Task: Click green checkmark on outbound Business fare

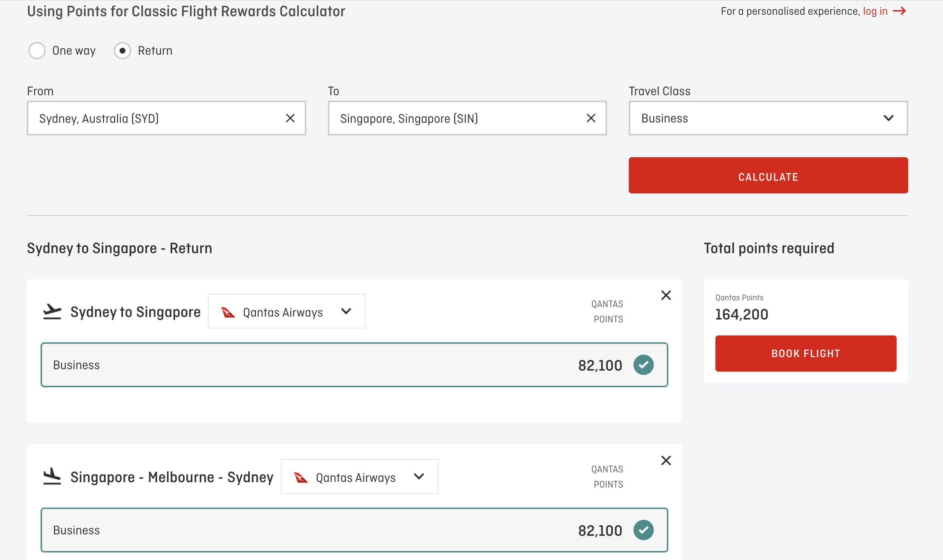Action: (x=644, y=365)
